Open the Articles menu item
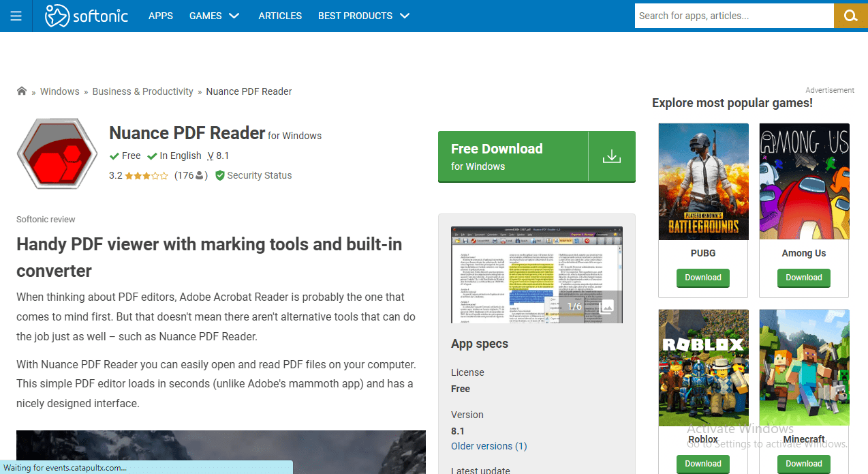 [280, 16]
